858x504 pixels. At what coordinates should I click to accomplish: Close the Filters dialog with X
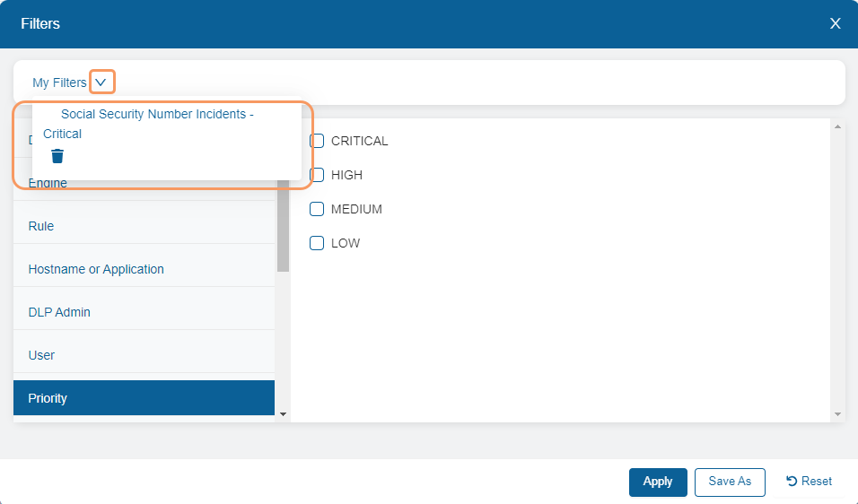pyautogui.click(x=835, y=23)
